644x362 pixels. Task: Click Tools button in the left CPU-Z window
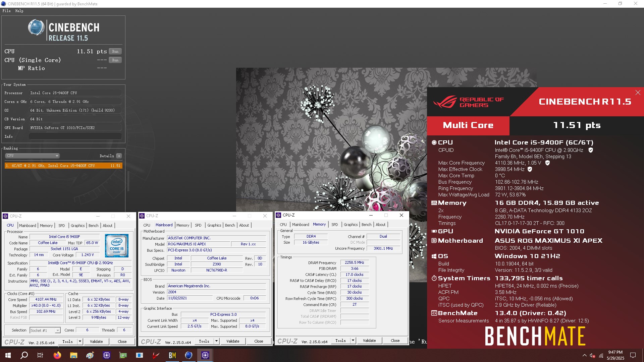pos(68,342)
